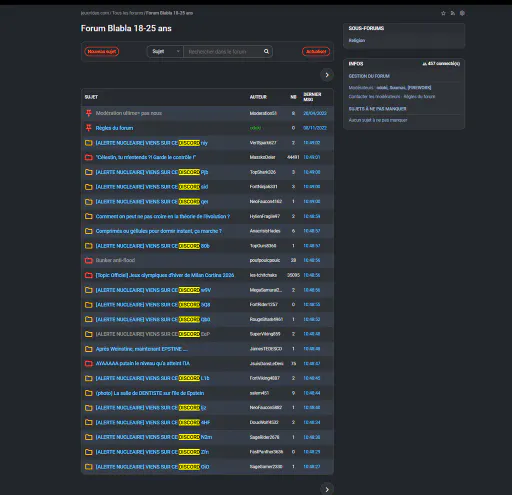Click red folder icon of Bunker anti-flood topic
This screenshot has width=512, height=495.
89,260
